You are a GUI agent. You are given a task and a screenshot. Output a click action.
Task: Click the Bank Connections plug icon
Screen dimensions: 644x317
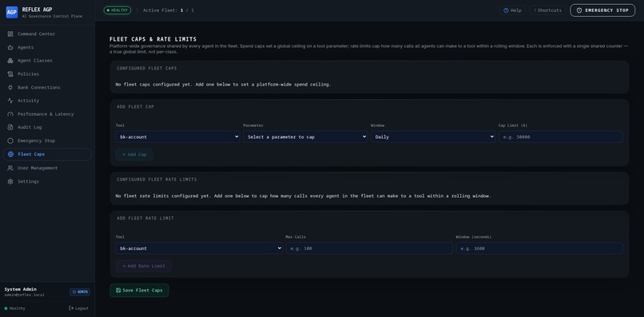[10, 88]
